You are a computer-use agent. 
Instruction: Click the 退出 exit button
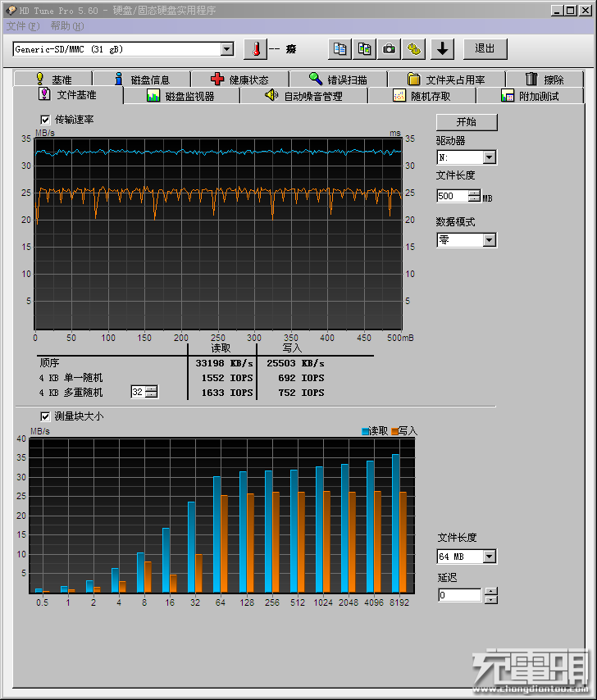pyautogui.click(x=485, y=49)
